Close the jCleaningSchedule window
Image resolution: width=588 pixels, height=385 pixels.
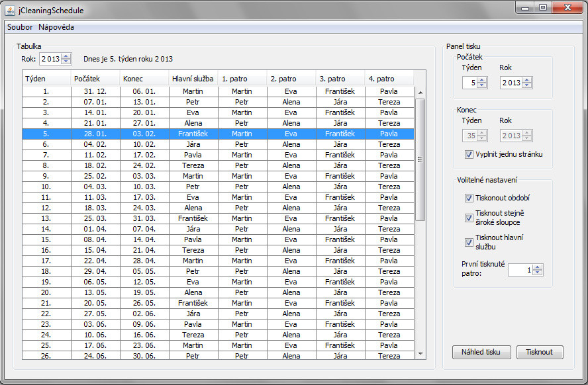point(567,8)
